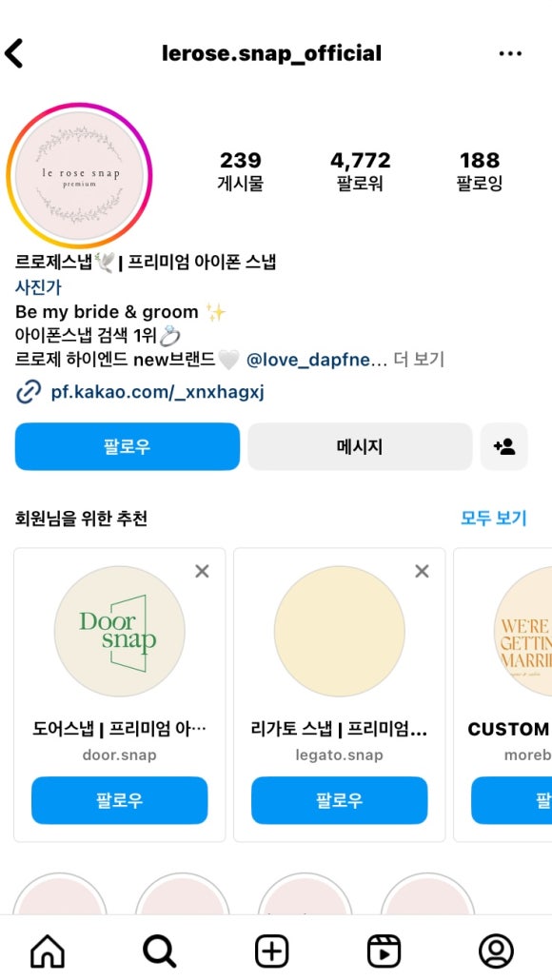Image resolution: width=552 pixels, height=980 pixels.
Task: Expand bio with 더 보기
Action: [x=419, y=360]
